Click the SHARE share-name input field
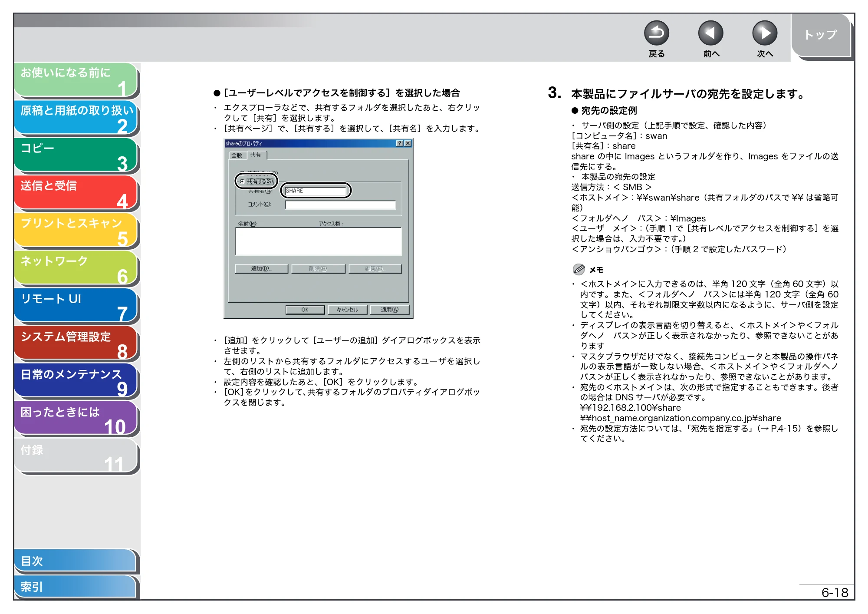 pos(316,191)
